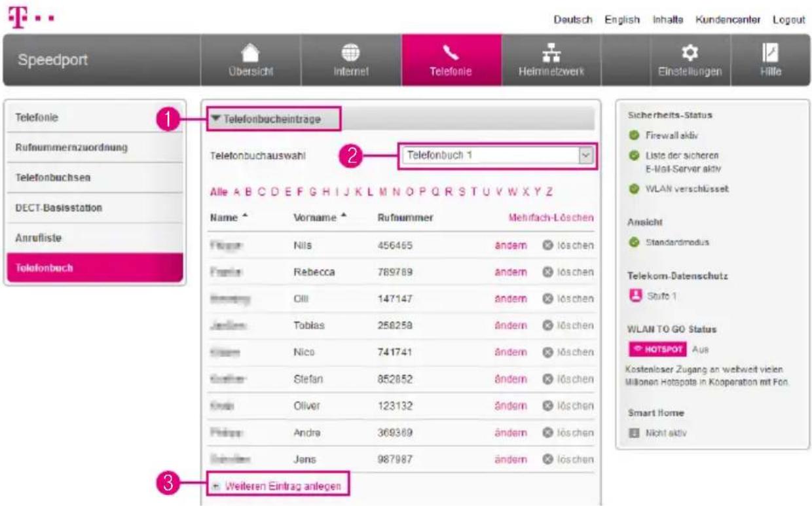Click the delete icon in Jens row
The width and height of the screenshot is (812, 506).
pyautogui.click(x=547, y=460)
